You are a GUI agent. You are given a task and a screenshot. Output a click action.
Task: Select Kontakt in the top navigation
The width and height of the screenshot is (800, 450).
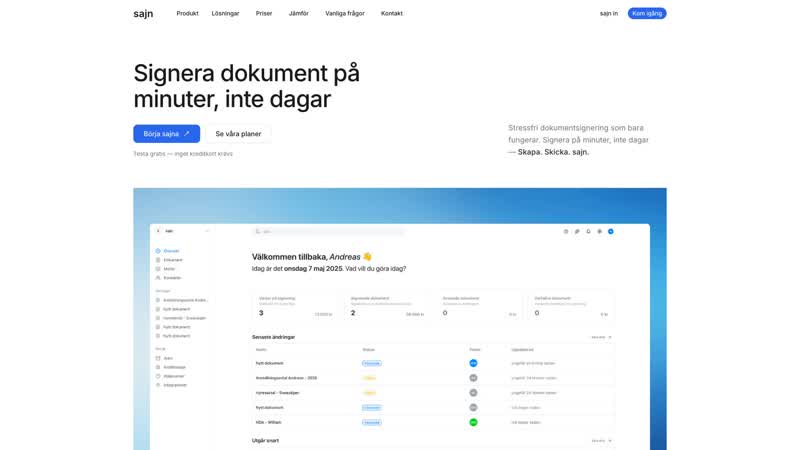392,13
